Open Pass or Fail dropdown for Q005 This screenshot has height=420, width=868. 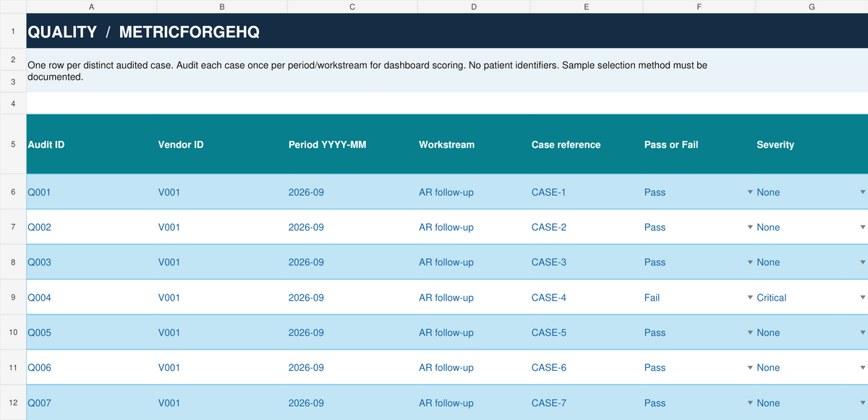coord(750,333)
